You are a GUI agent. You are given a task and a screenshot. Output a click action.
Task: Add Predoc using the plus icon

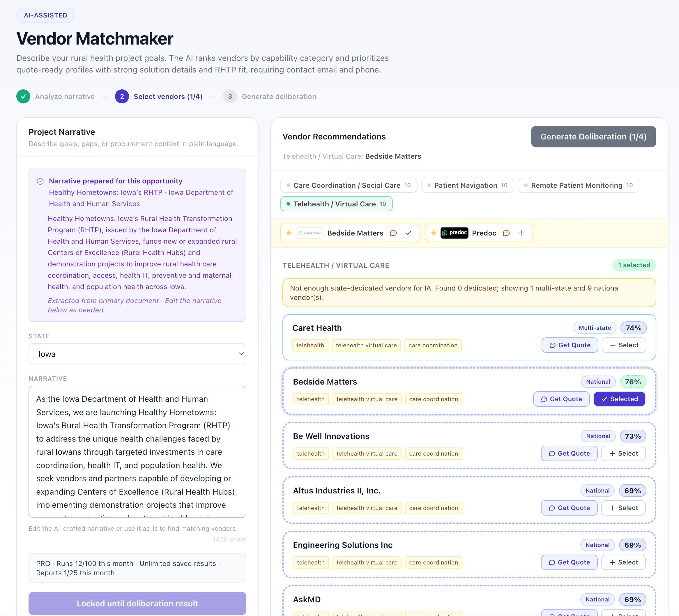[x=521, y=233]
